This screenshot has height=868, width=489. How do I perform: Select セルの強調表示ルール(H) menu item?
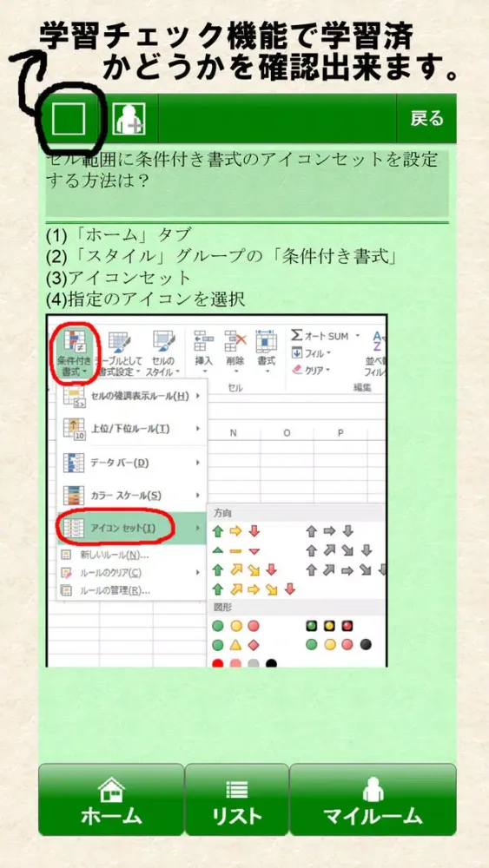pyautogui.click(x=132, y=396)
